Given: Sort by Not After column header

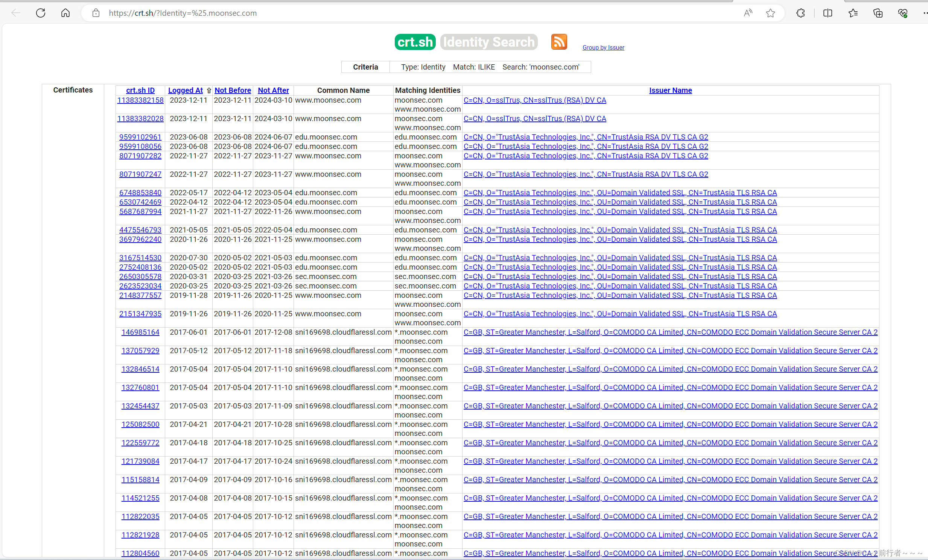Looking at the screenshot, I should coord(274,90).
